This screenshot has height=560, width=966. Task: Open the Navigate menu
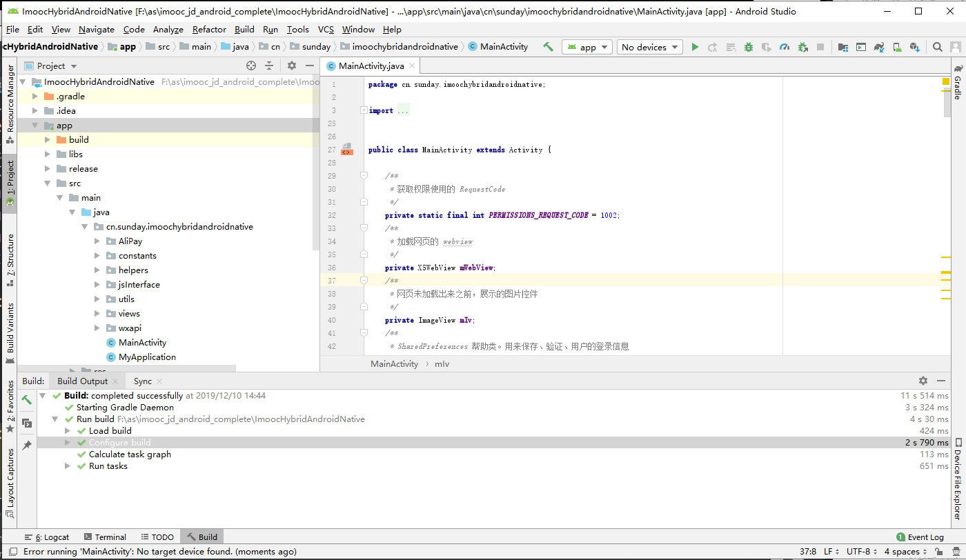(x=97, y=29)
